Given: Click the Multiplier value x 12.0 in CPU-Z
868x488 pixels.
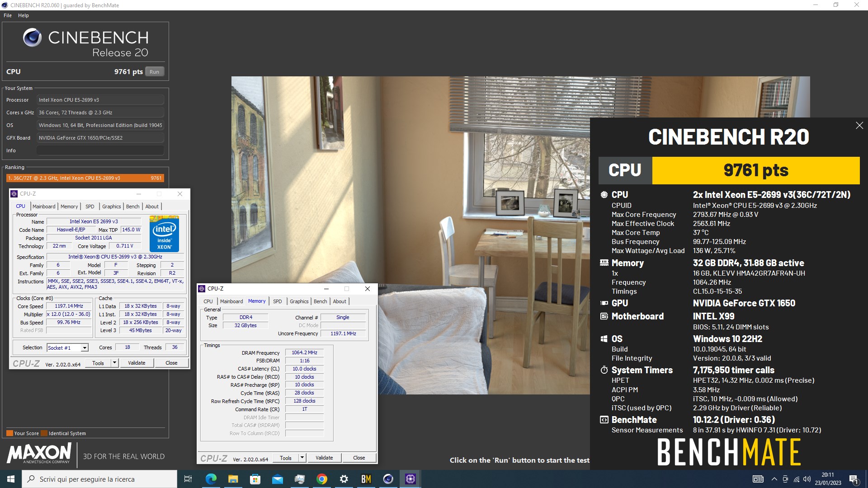Looking at the screenshot, I should [x=68, y=314].
